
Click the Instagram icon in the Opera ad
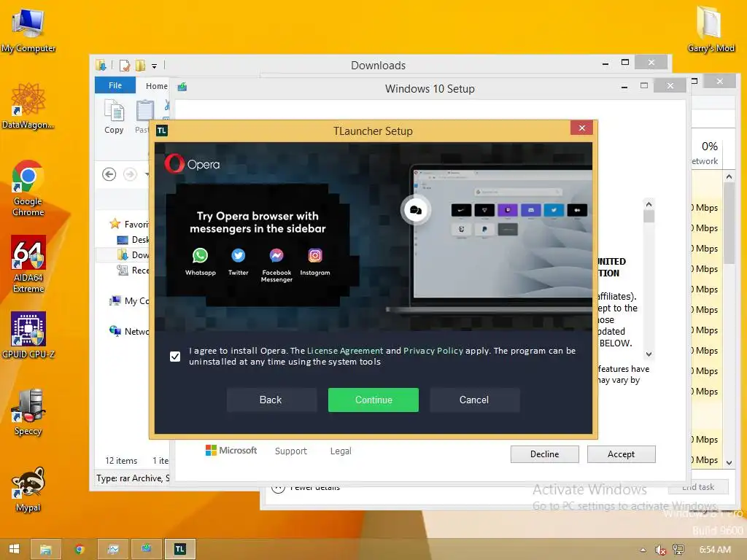[x=315, y=256]
